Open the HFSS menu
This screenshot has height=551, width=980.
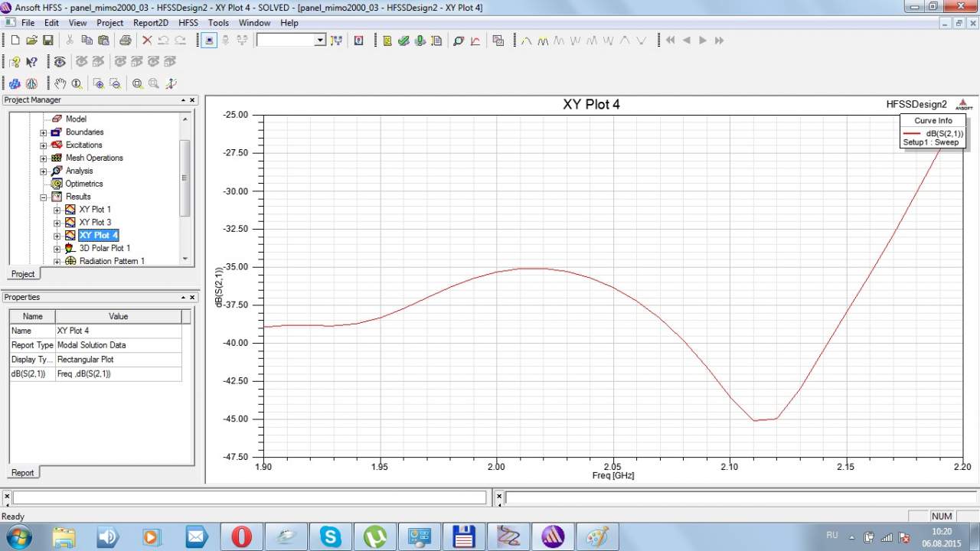(x=188, y=23)
